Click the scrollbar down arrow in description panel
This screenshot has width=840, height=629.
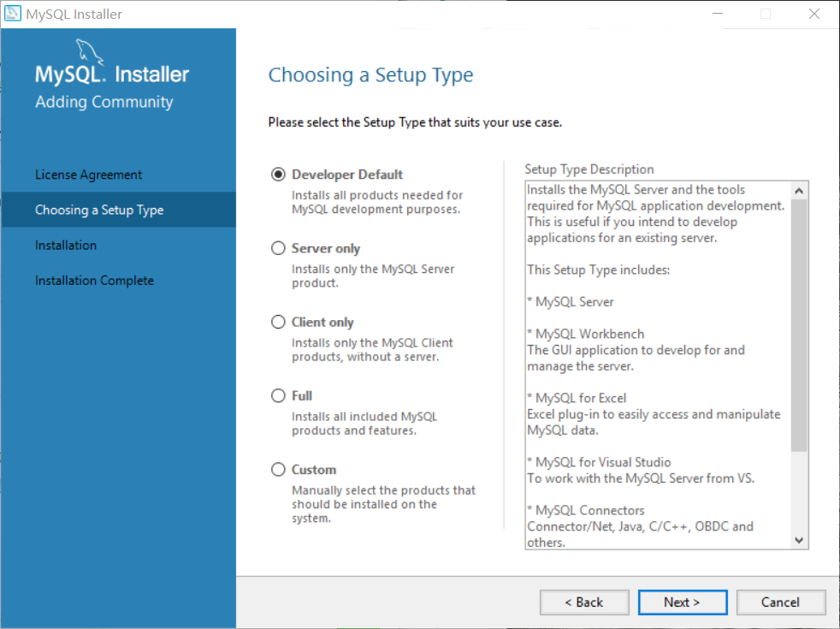(x=799, y=540)
